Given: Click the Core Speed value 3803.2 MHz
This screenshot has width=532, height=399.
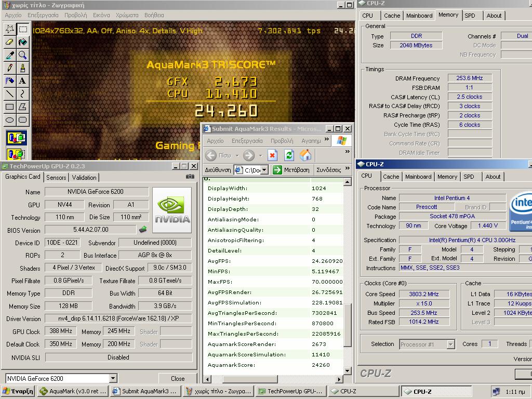Looking at the screenshot, I should tap(424, 294).
